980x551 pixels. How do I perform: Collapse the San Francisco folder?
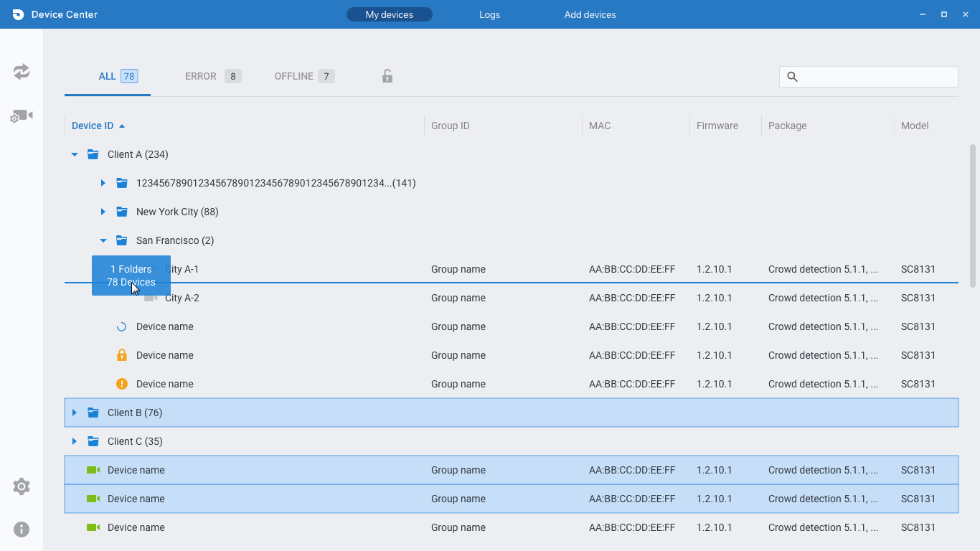click(103, 240)
